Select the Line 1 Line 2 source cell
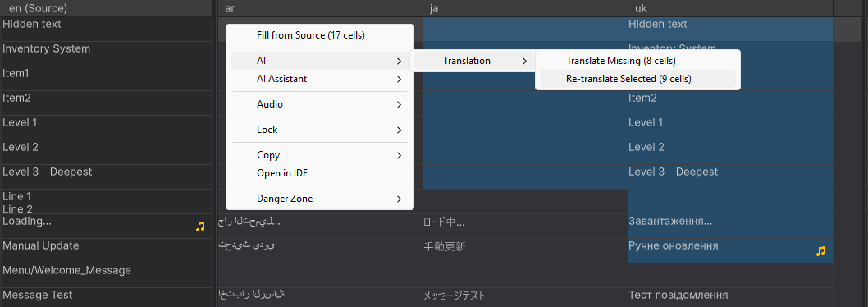The width and height of the screenshot is (868, 307). [107, 201]
